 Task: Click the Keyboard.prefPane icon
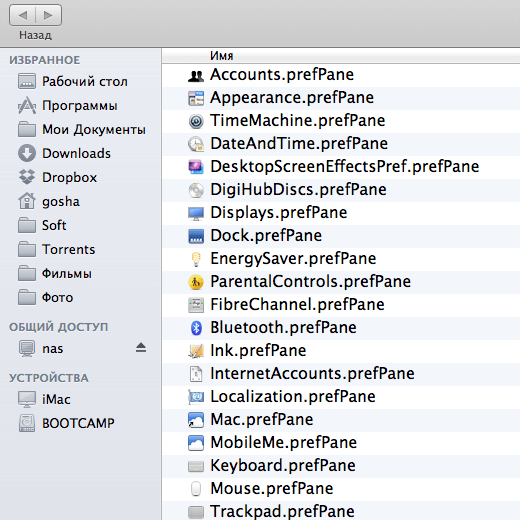(x=196, y=467)
